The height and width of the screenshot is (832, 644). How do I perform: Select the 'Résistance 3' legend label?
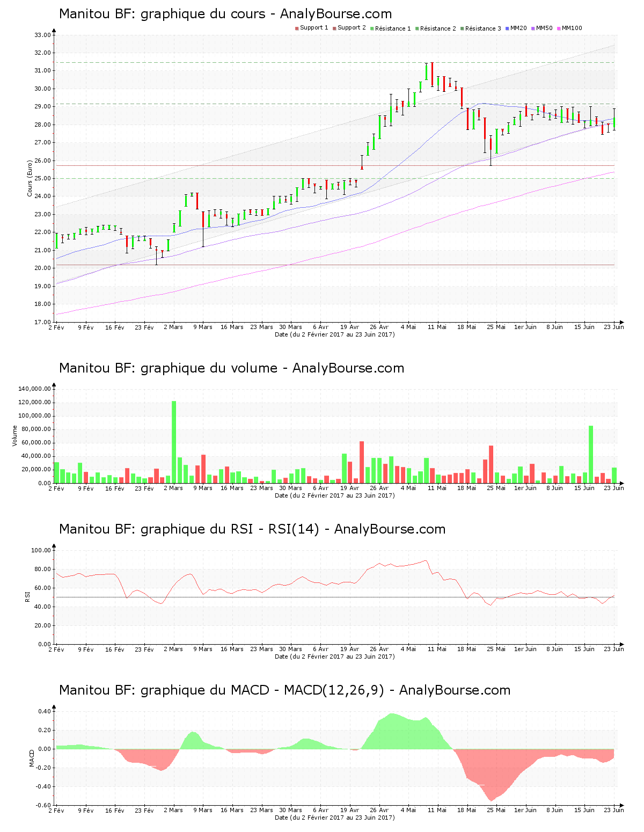483,28
